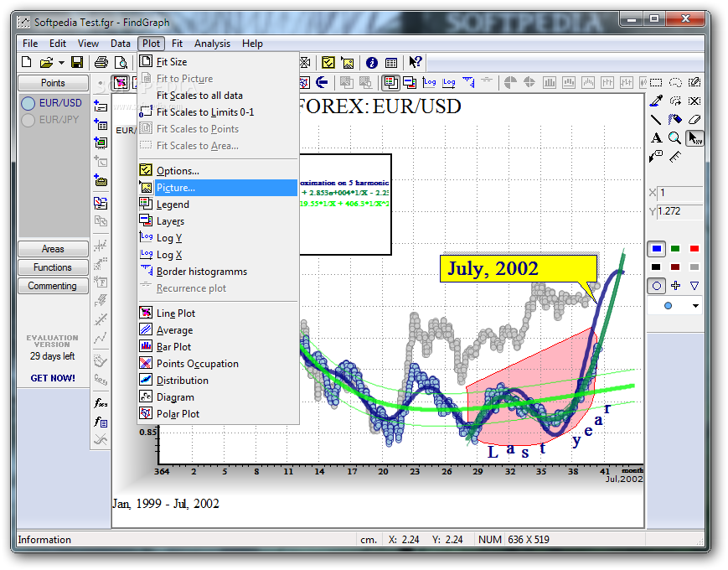Click the July, 2002 yellow callout

coord(518,268)
